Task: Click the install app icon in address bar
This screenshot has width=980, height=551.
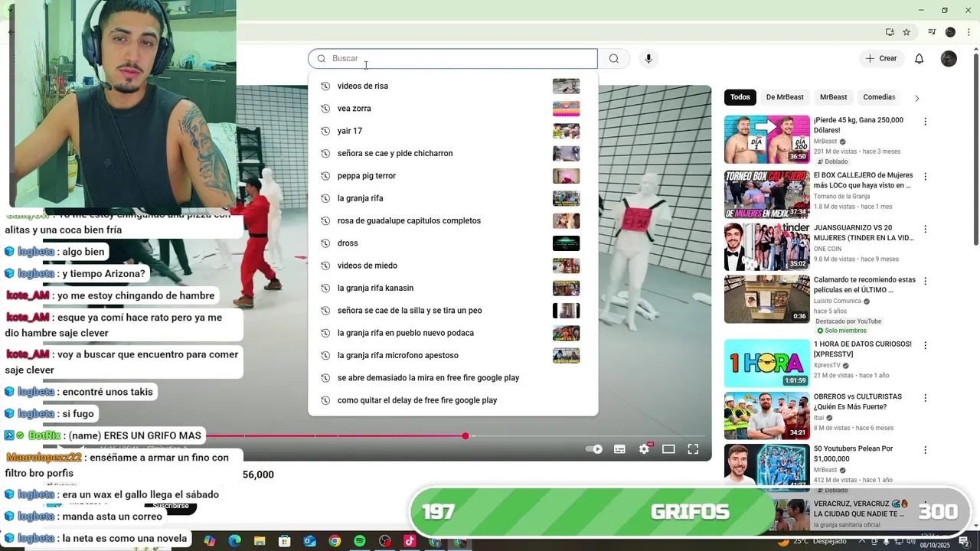Action: tap(890, 32)
